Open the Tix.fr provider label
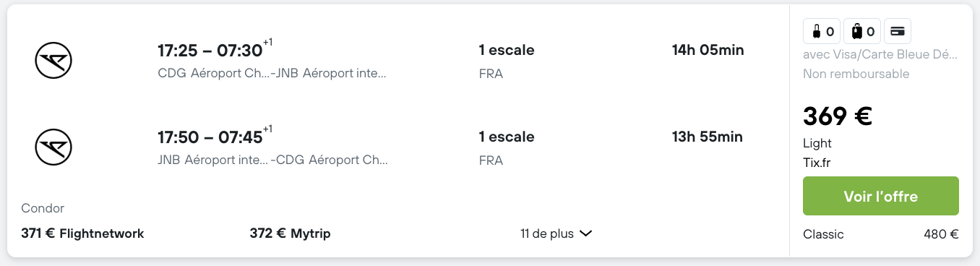The height and width of the screenshot is (266, 980). 817,163
